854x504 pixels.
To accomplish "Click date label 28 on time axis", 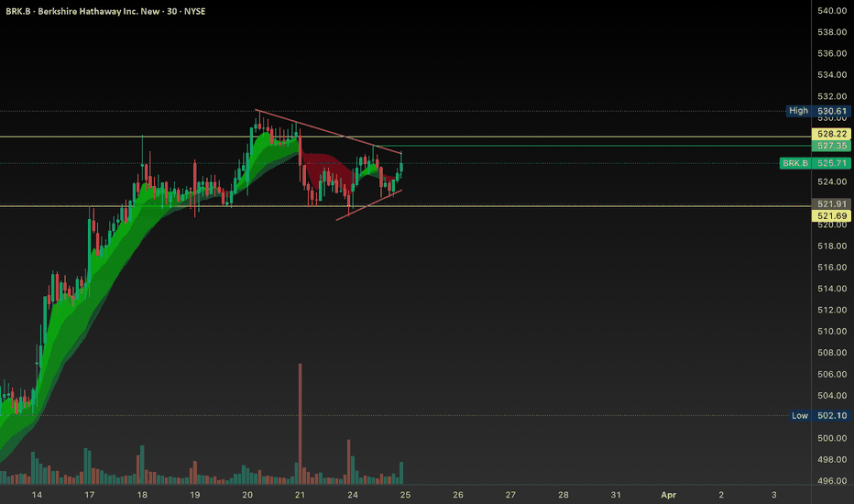I will [564, 495].
